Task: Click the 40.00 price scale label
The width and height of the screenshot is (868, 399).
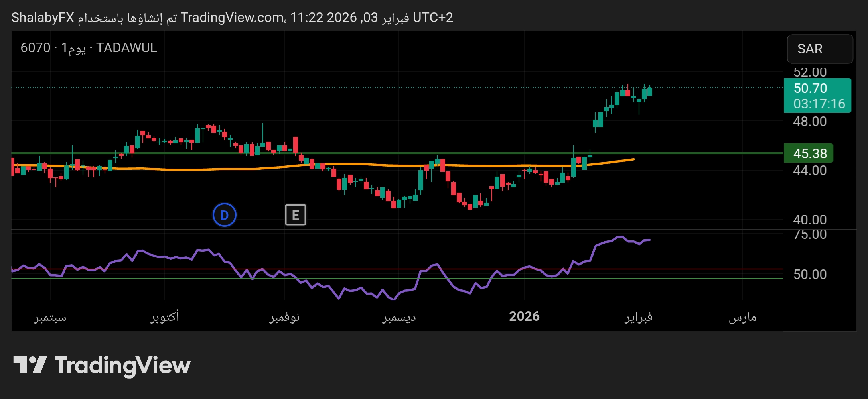Action: (810, 220)
